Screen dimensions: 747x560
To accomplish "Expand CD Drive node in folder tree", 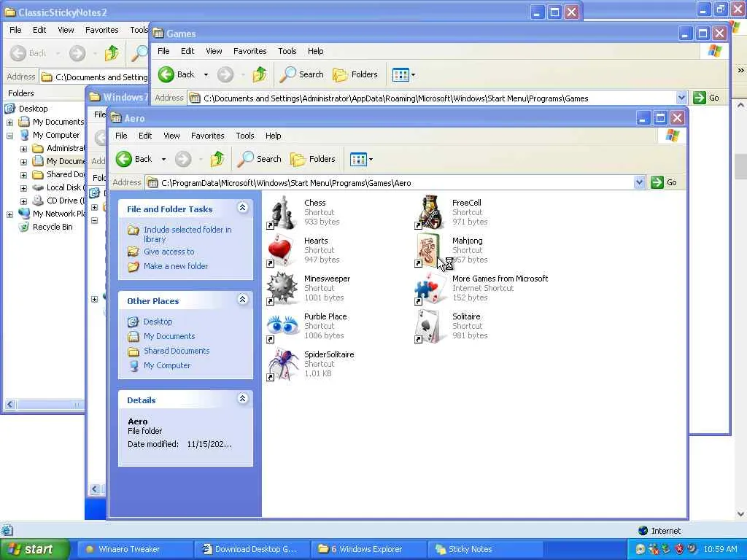I will coord(23,201).
